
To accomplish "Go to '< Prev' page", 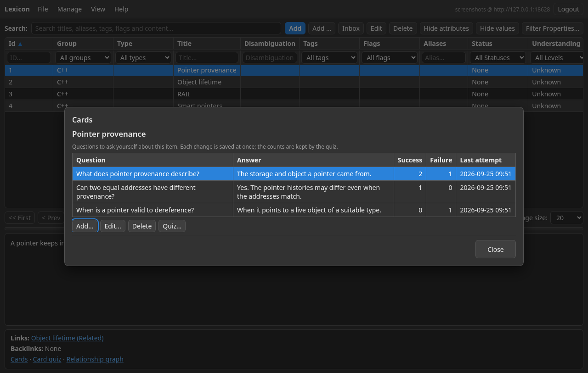I will coord(51,218).
